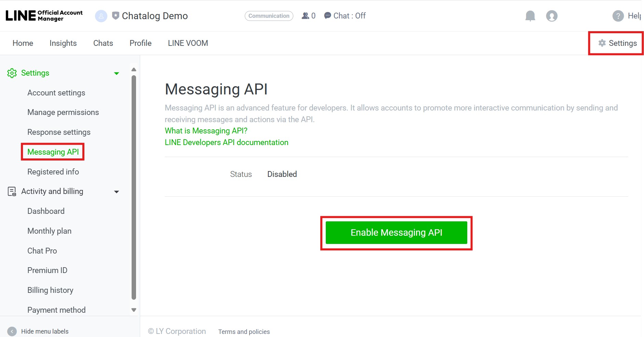Click the Help question mark icon
This screenshot has width=644, height=337.
pyautogui.click(x=618, y=16)
